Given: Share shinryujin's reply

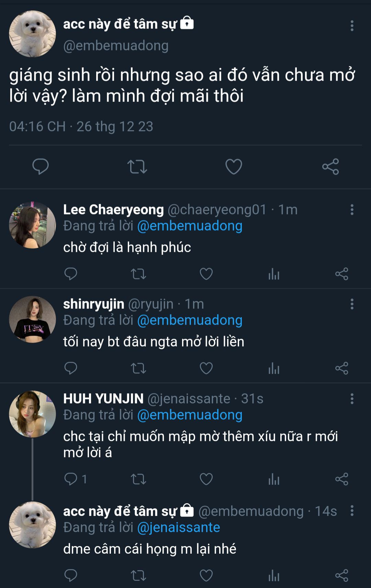Looking at the screenshot, I should [x=341, y=368].
